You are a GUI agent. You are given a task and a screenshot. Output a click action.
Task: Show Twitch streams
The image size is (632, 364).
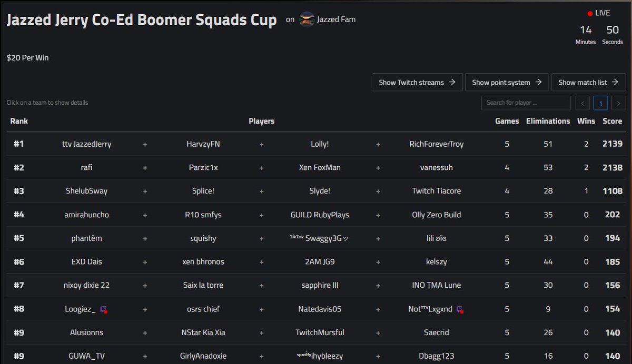coord(417,82)
